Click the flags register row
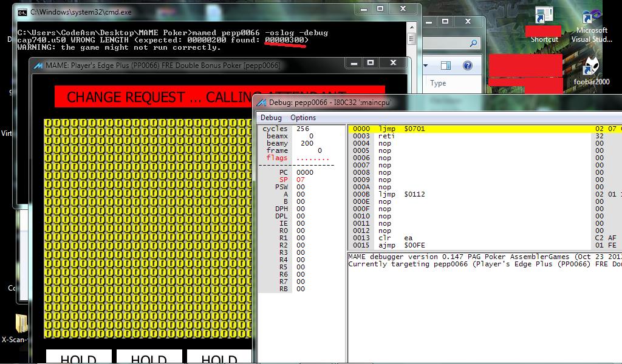 301,158
